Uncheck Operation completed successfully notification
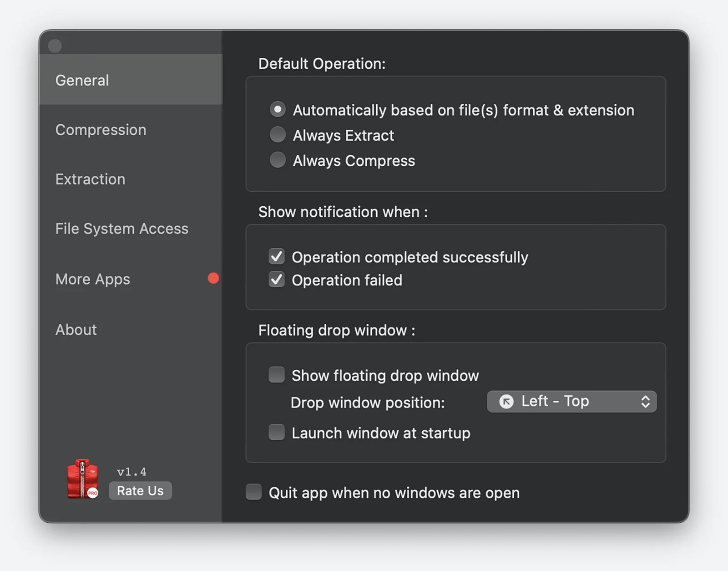 click(x=277, y=257)
